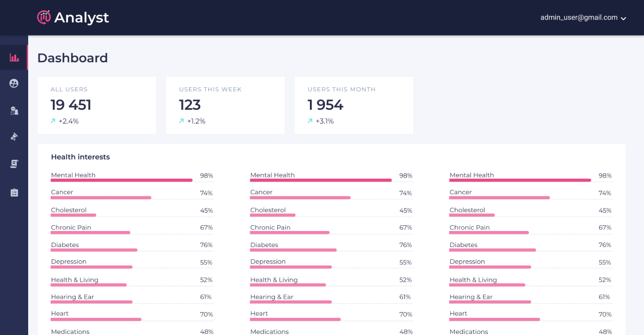The width and height of the screenshot is (644, 335).
Task: Click the Dashboard page title
Action: pos(72,58)
